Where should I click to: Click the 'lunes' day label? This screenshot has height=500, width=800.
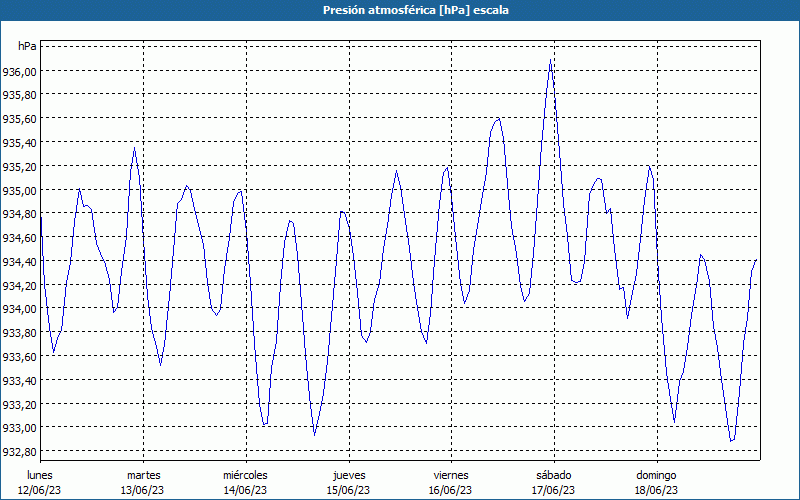coord(40,475)
